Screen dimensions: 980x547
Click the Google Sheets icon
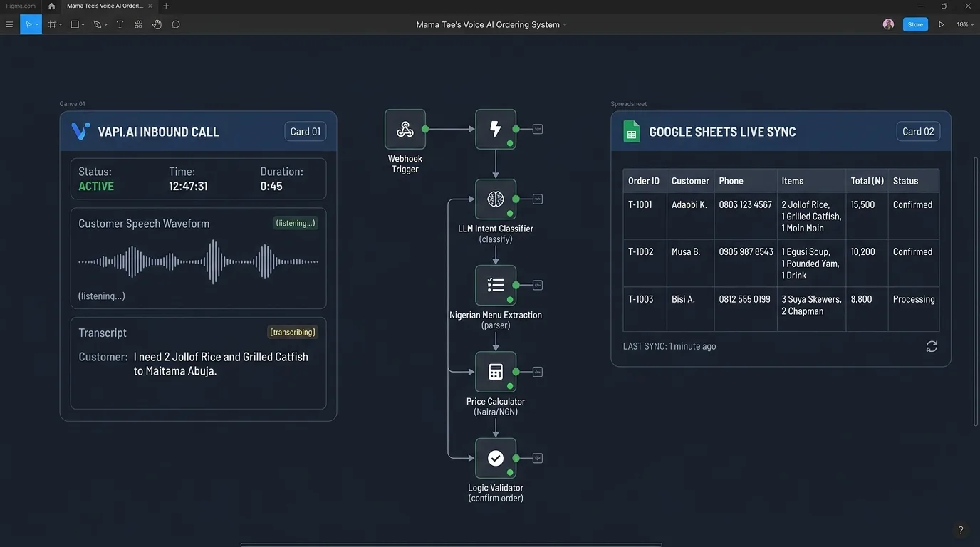pos(632,131)
